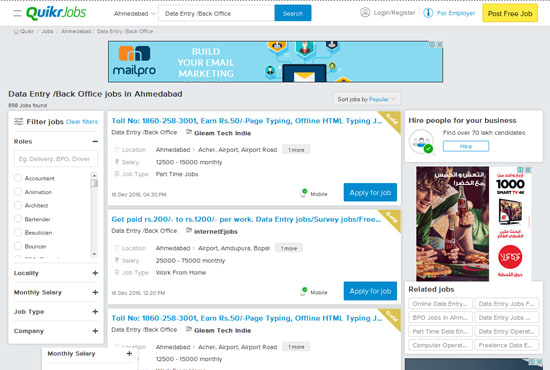The height and width of the screenshot is (370, 550).
Task: Click Mobile verified icon on first job
Action: (304, 193)
